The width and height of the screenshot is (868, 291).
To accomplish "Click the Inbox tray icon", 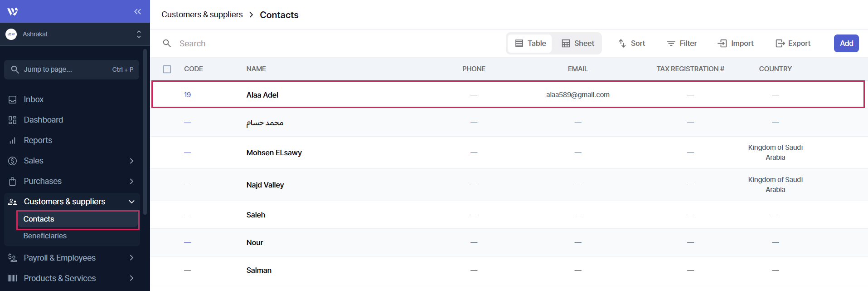I will click(x=13, y=99).
